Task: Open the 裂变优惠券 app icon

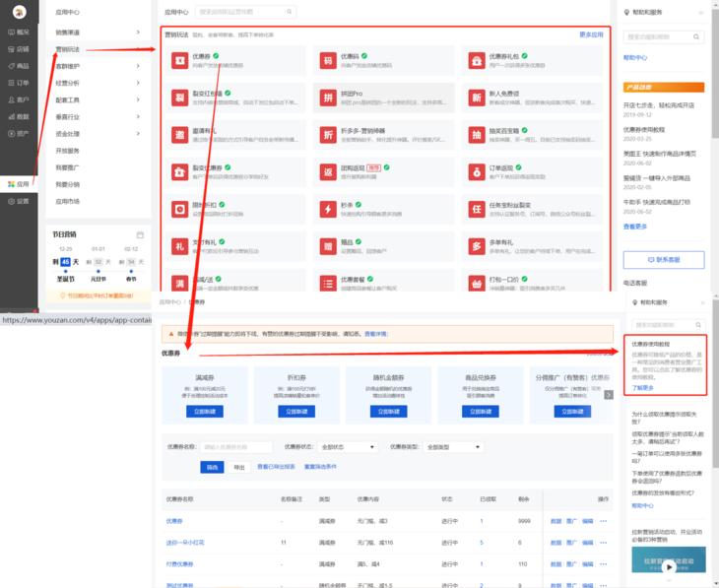Action: tap(179, 172)
